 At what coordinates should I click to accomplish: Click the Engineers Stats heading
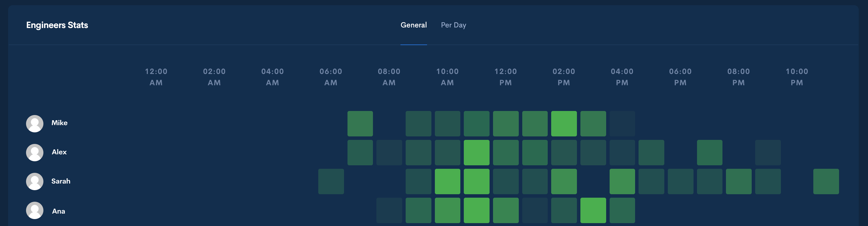click(x=57, y=25)
